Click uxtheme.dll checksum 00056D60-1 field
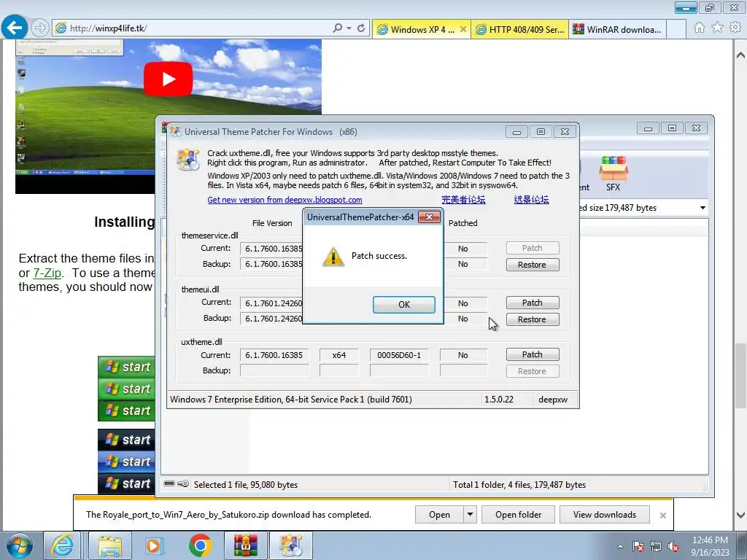747x560 pixels. coord(399,355)
